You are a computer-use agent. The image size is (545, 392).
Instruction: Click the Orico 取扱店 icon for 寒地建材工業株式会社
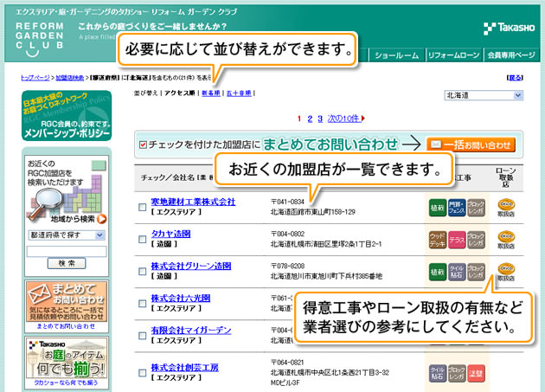coord(506,208)
